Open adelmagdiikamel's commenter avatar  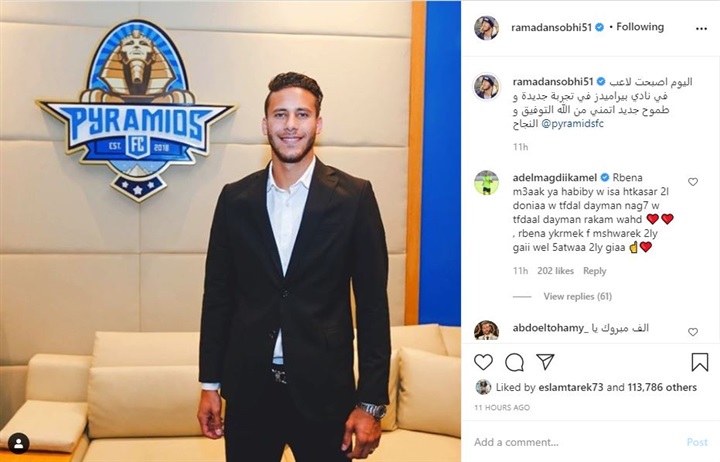[x=486, y=182]
